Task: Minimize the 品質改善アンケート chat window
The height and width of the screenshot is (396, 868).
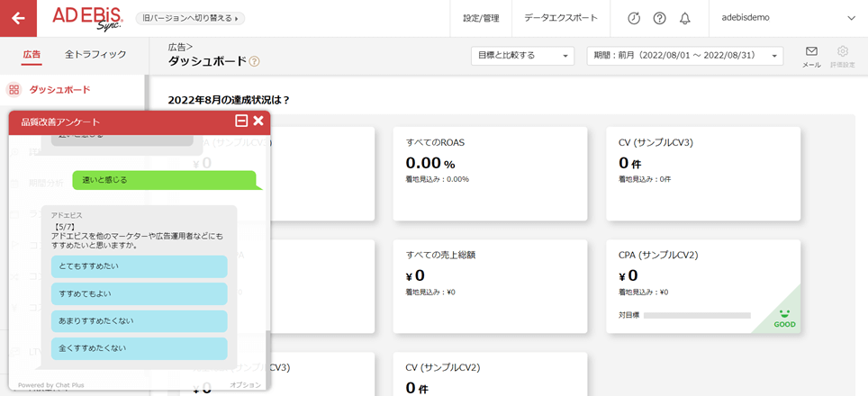Action: point(241,121)
